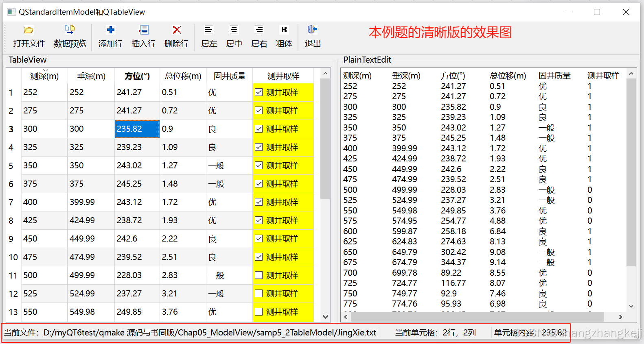Toggle 测井取样 checkbox in row 7

click(259, 202)
